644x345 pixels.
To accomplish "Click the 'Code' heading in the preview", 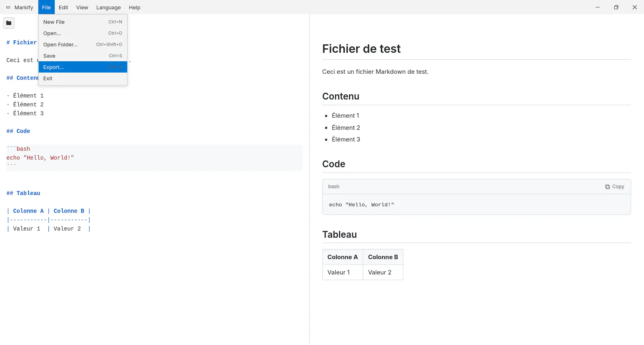I will click(x=334, y=164).
